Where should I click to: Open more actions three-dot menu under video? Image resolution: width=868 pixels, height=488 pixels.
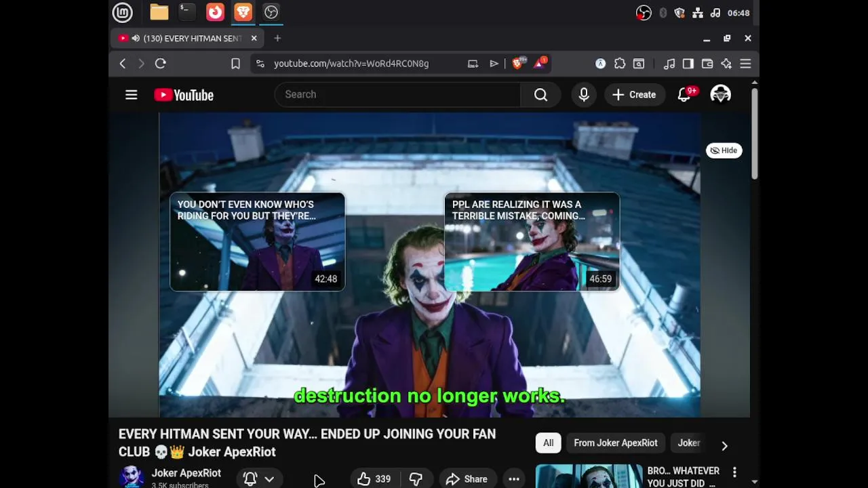(514, 479)
